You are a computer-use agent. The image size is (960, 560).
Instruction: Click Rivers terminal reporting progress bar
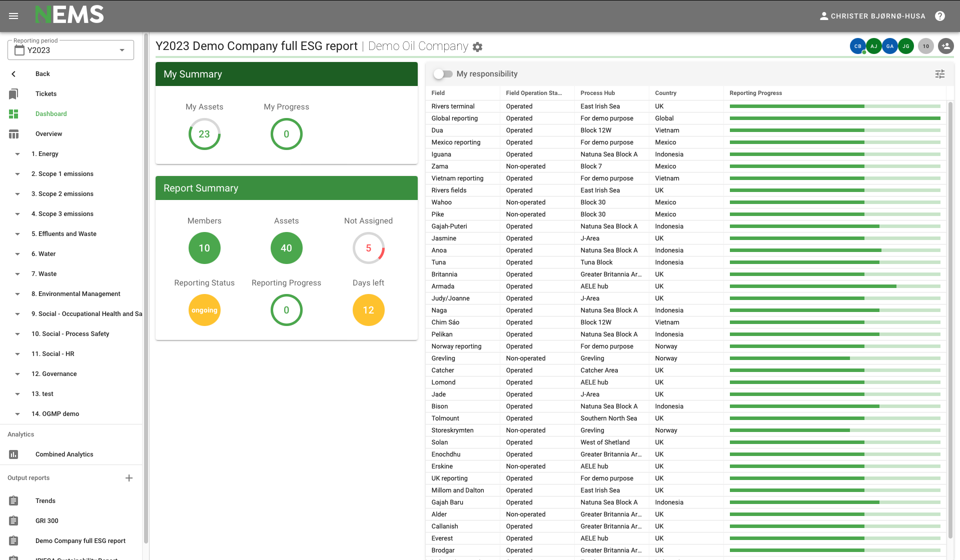click(x=834, y=106)
